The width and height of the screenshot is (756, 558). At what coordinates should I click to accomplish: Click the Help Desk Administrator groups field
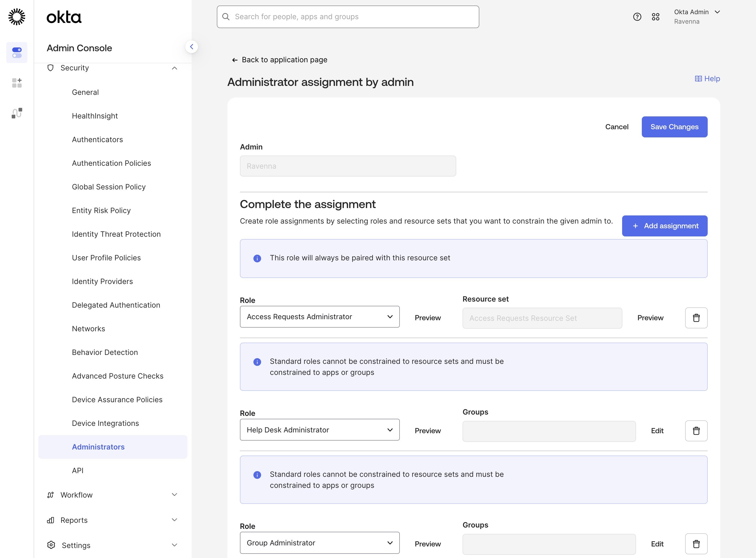[549, 431]
